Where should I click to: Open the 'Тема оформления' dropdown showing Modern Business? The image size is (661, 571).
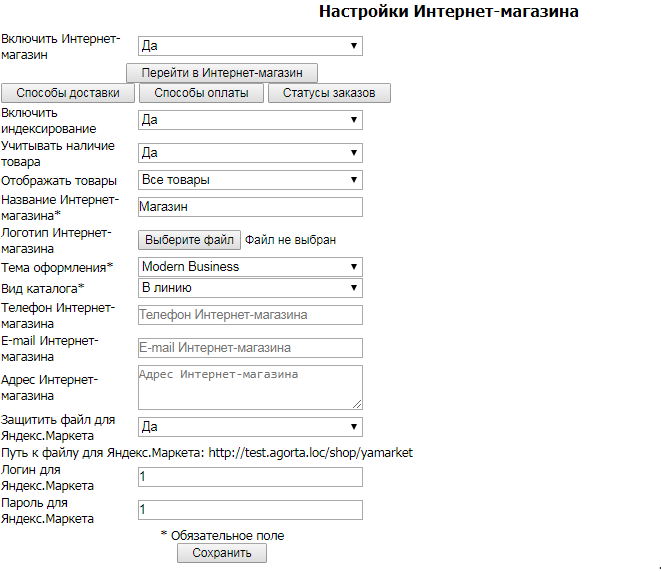[x=250, y=267]
